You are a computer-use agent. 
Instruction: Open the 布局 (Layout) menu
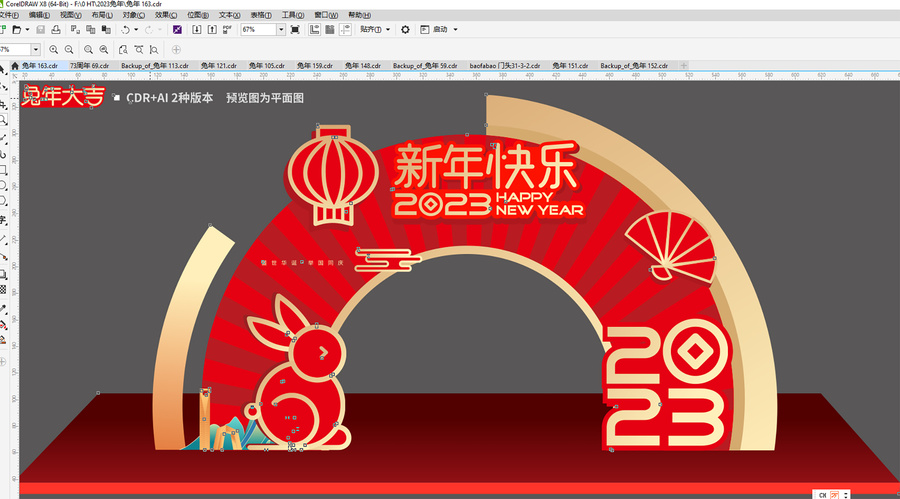pyautogui.click(x=102, y=15)
